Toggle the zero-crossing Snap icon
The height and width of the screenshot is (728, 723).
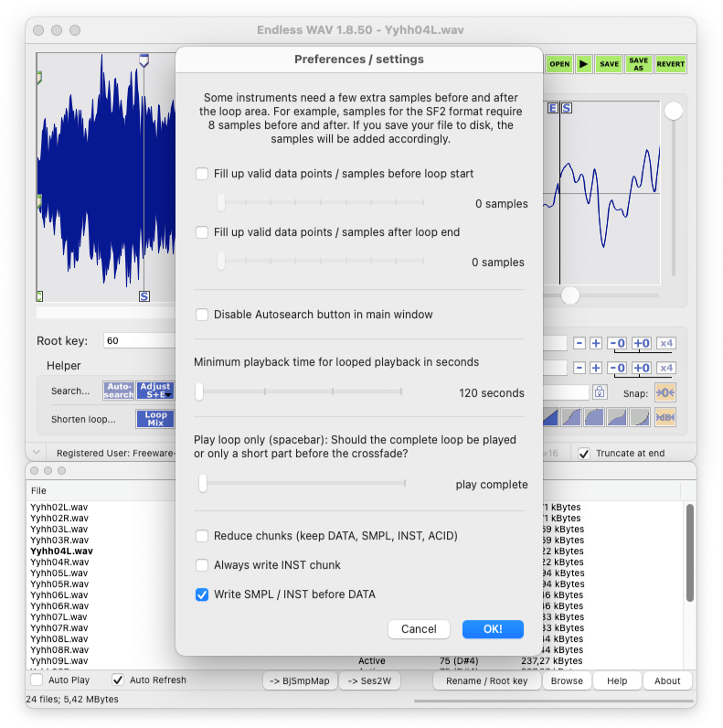click(665, 392)
